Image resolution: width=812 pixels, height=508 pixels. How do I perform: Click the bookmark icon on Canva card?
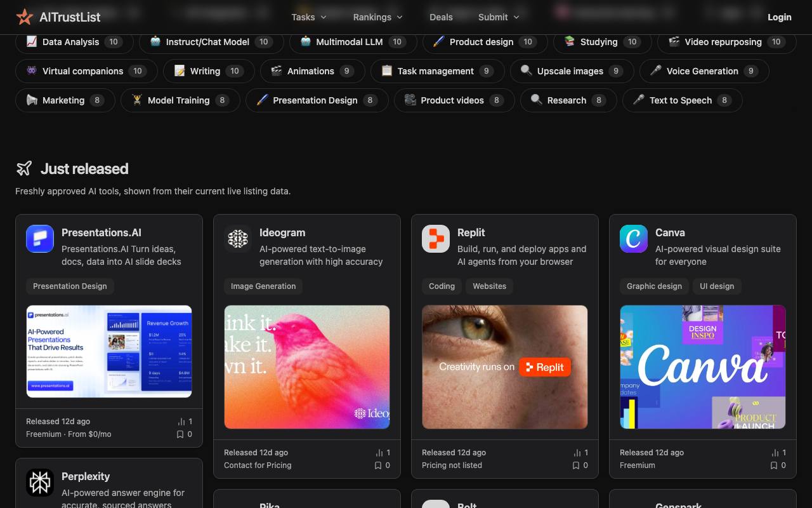774,465
